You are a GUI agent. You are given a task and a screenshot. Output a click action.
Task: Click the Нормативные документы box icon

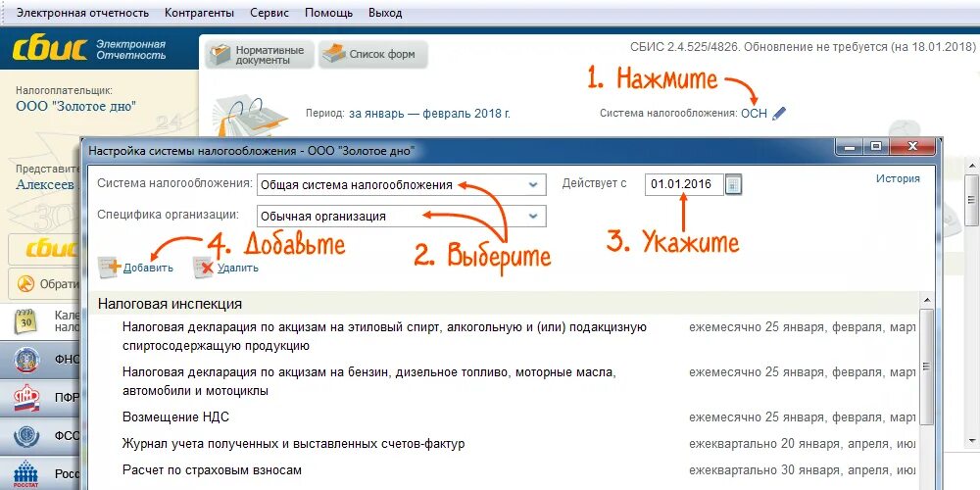(x=220, y=55)
